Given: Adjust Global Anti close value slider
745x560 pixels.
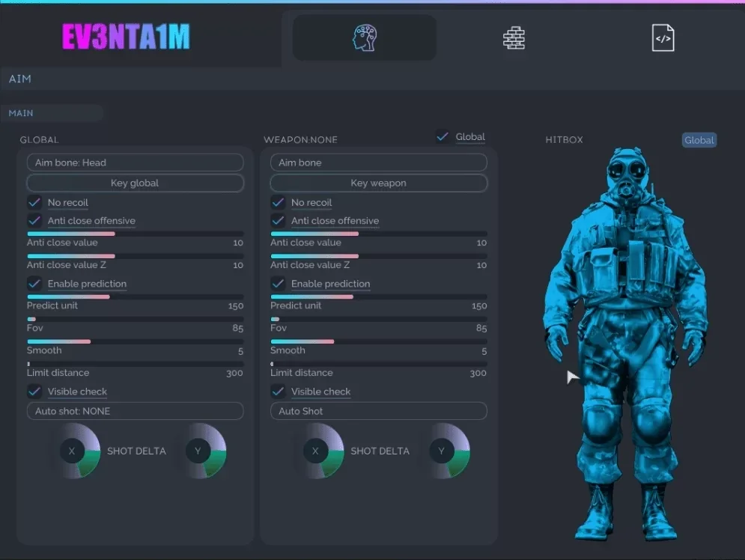Looking at the screenshot, I should 136,234.
